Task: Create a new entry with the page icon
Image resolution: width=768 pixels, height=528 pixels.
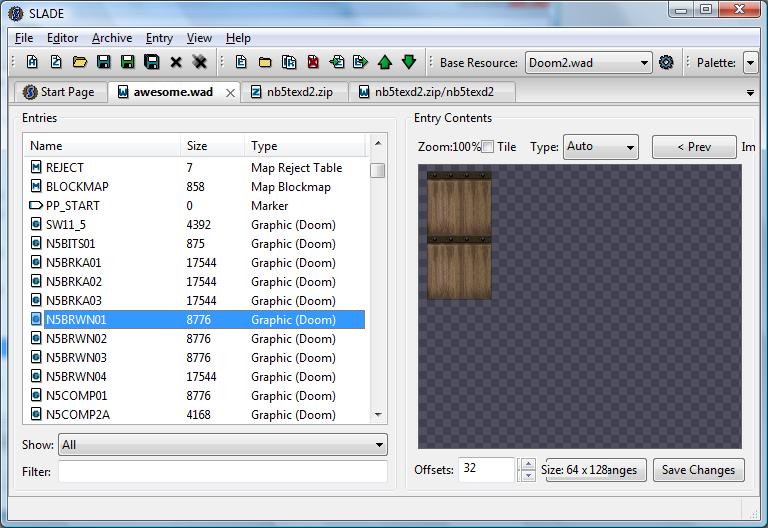Action: click(x=241, y=62)
